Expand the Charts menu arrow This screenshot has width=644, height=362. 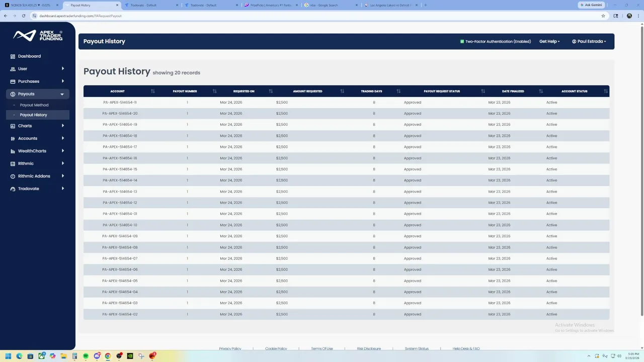pos(63,126)
